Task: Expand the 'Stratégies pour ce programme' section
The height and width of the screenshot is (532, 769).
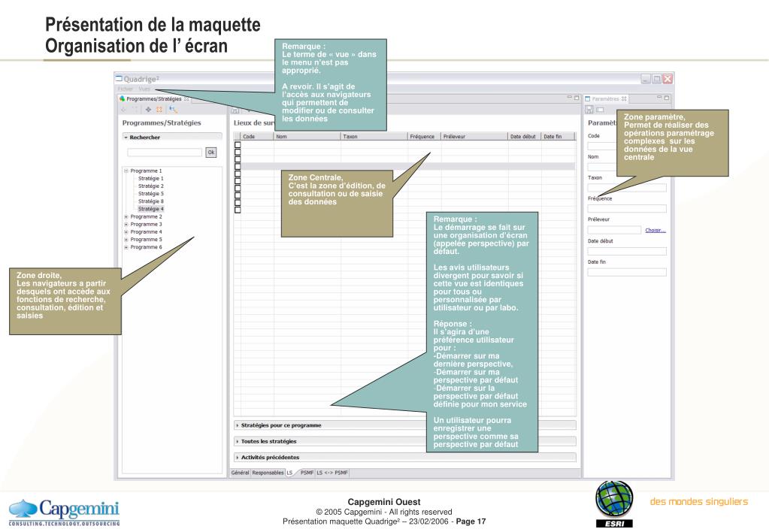Action: pos(238,425)
